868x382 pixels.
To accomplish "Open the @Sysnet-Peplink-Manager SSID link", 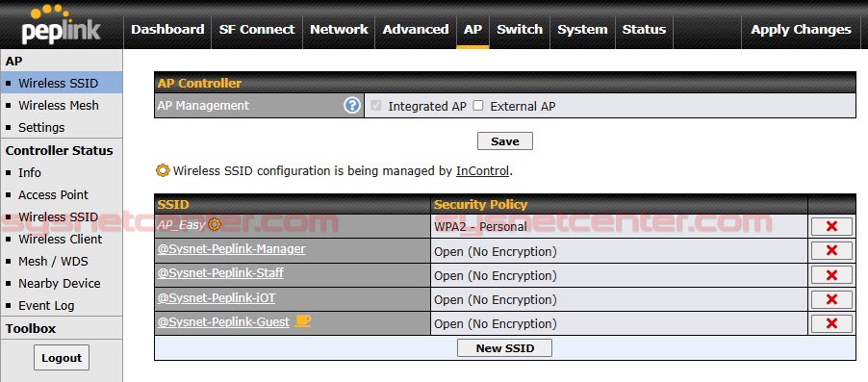I will 231,249.
